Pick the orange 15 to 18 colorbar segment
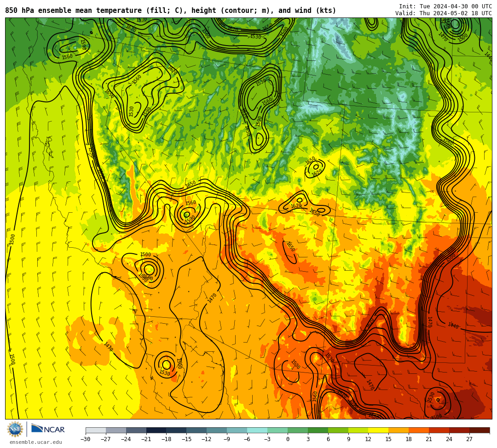 click(x=399, y=430)
